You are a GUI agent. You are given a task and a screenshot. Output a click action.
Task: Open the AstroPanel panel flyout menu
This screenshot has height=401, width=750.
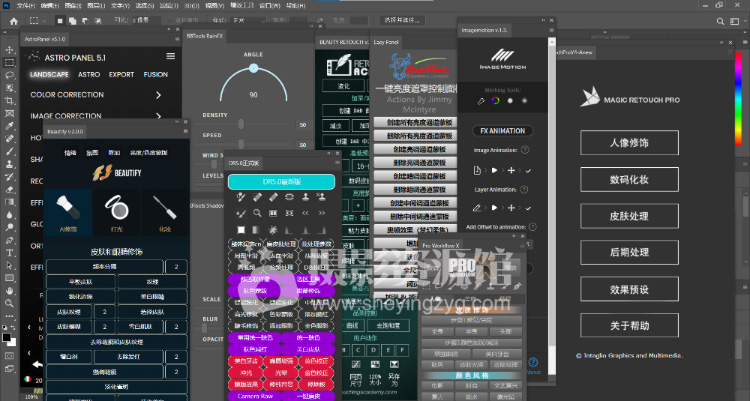[177, 39]
